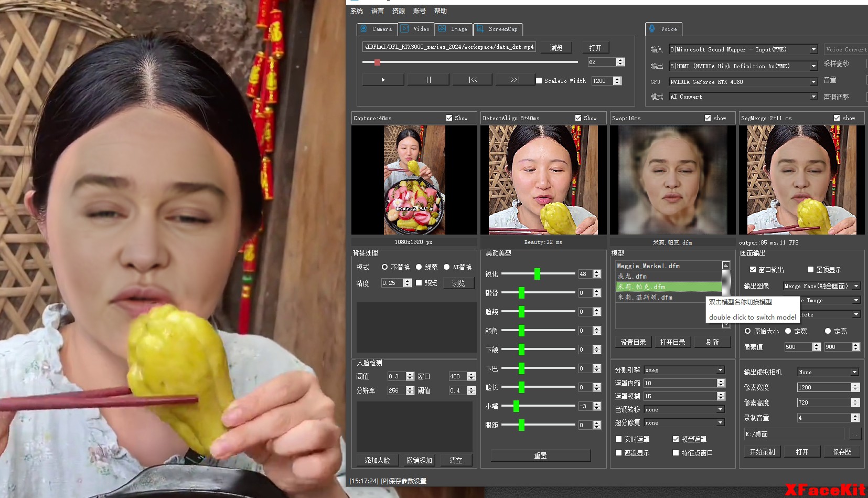The image size is (868, 498).
Task: Enable 实时遮罩 checkbox
Action: tap(618, 439)
